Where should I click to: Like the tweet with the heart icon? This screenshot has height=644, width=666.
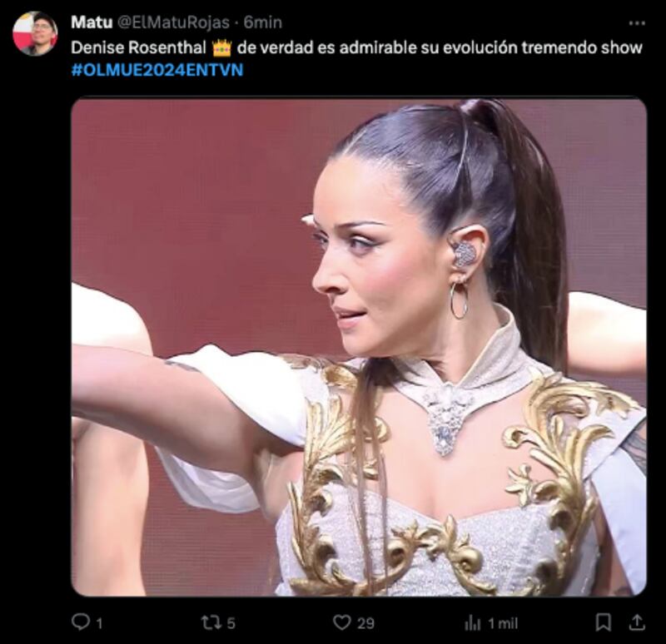(341, 622)
